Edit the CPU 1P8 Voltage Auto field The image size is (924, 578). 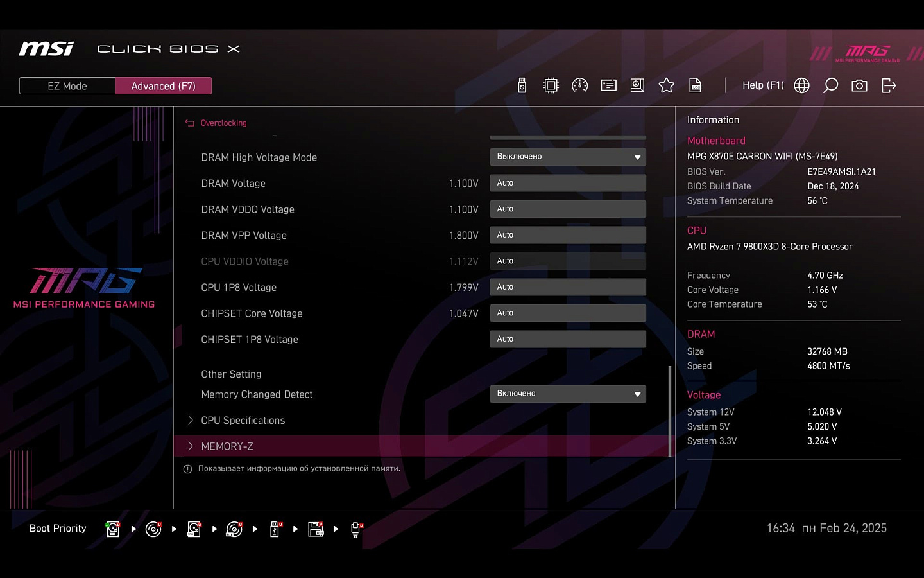568,287
